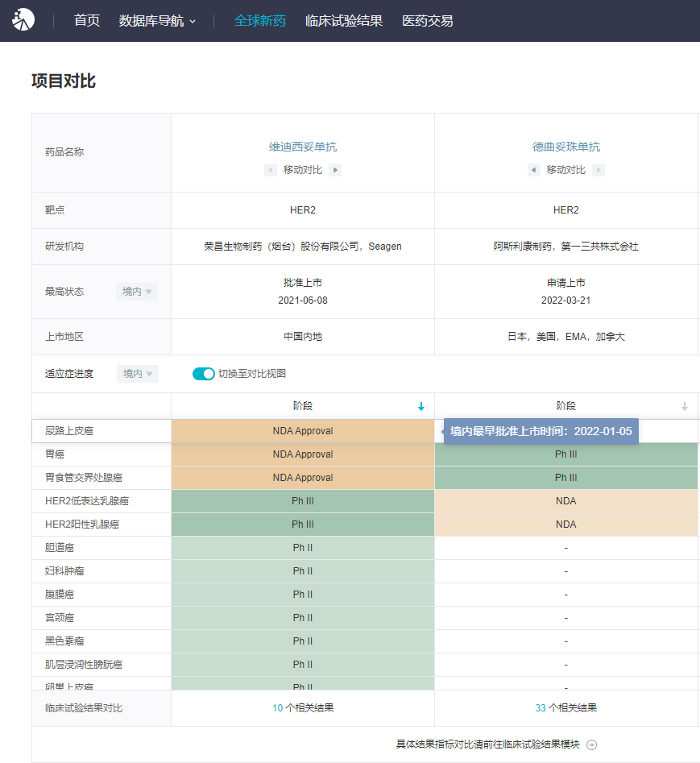The height and width of the screenshot is (763, 700).
Task: Click Ph II cell for 黑色素瘤
Action: [303, 641]
